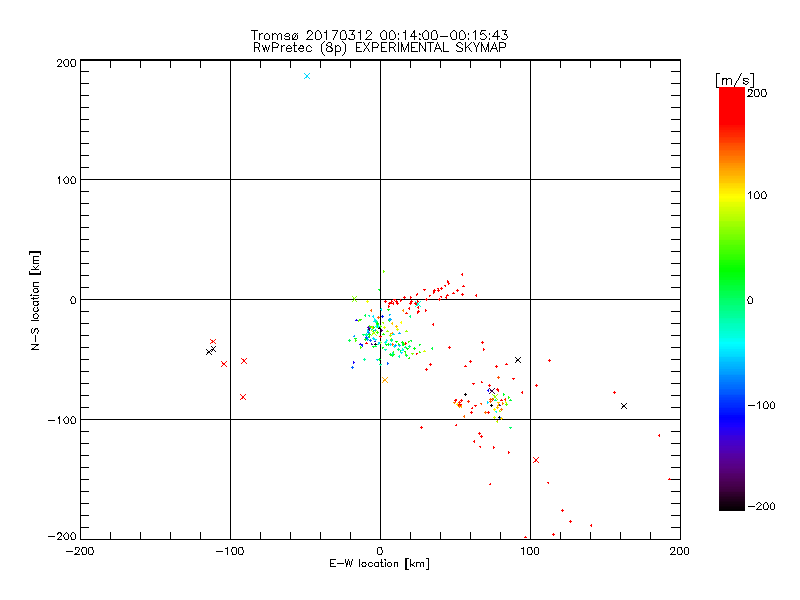Select the black X marker at far right
Viewport: 800px width, 600px height.
[624, 405]
